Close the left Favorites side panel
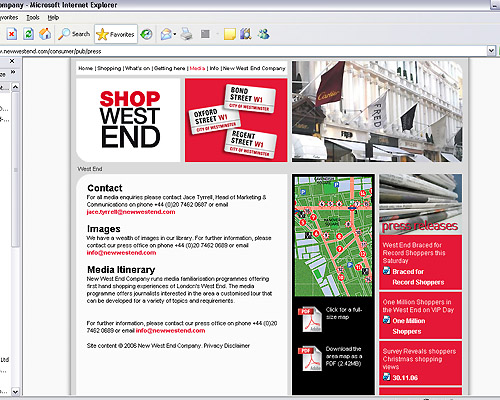 point(12,61)
